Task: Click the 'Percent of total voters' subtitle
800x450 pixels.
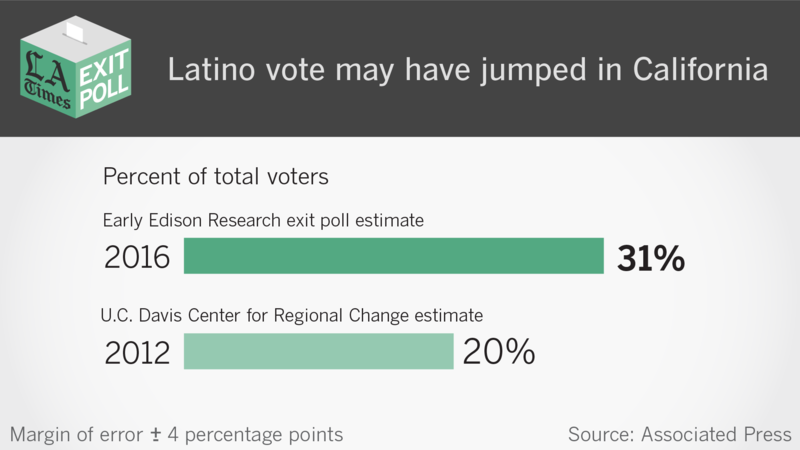Action: click(x=217, y=177)
